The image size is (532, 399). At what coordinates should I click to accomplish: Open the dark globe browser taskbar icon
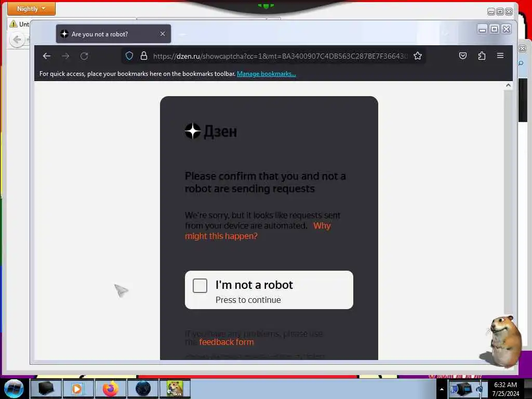point(143,389)
